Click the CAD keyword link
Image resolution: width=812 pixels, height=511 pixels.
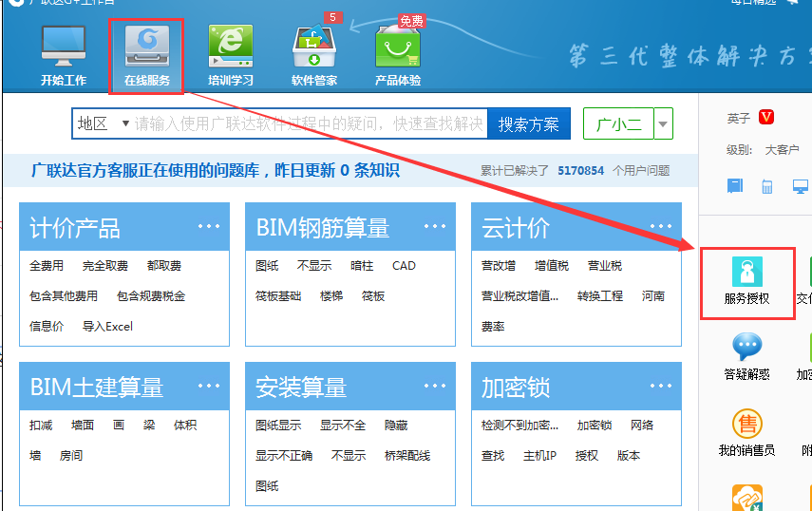404,266
